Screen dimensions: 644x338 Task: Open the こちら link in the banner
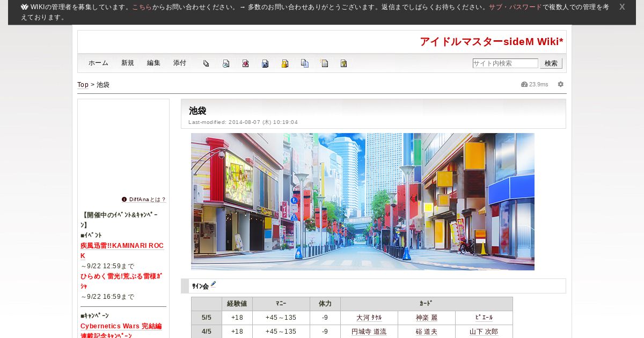(142, 8)
